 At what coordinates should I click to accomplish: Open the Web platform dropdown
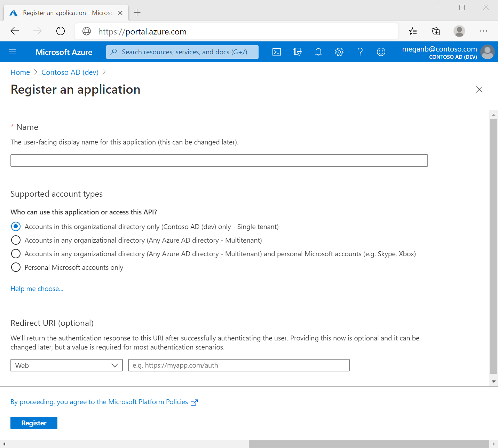(x=66, y=365)
